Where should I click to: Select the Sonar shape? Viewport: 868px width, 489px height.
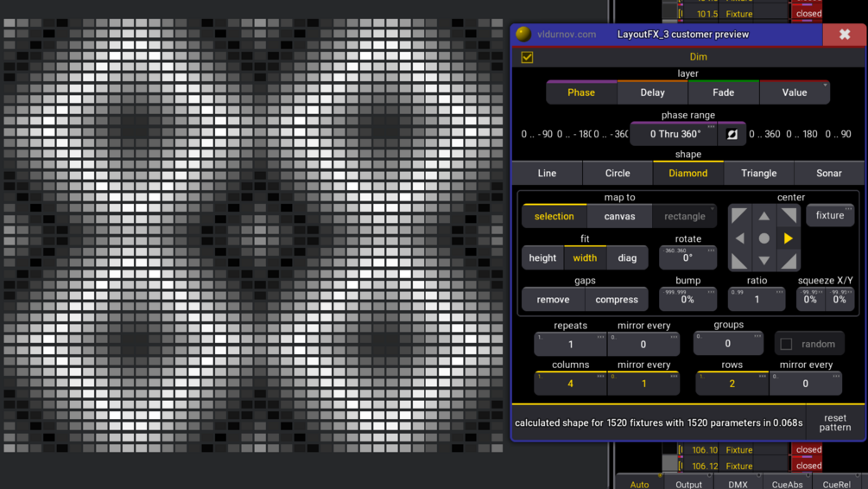[x=829, y=174]
